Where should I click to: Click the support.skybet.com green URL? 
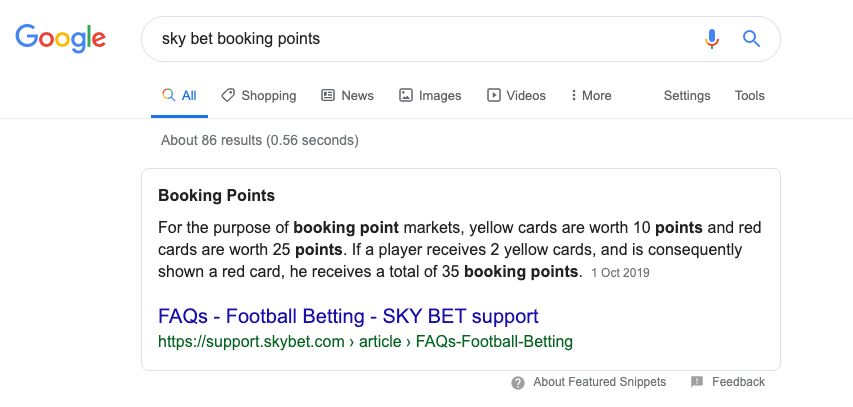365,341
